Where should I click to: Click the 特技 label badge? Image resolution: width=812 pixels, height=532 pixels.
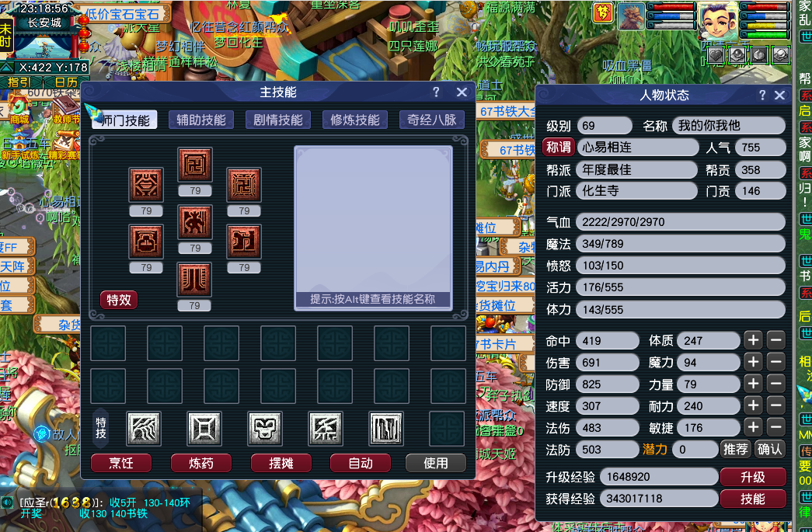point(101,429)
